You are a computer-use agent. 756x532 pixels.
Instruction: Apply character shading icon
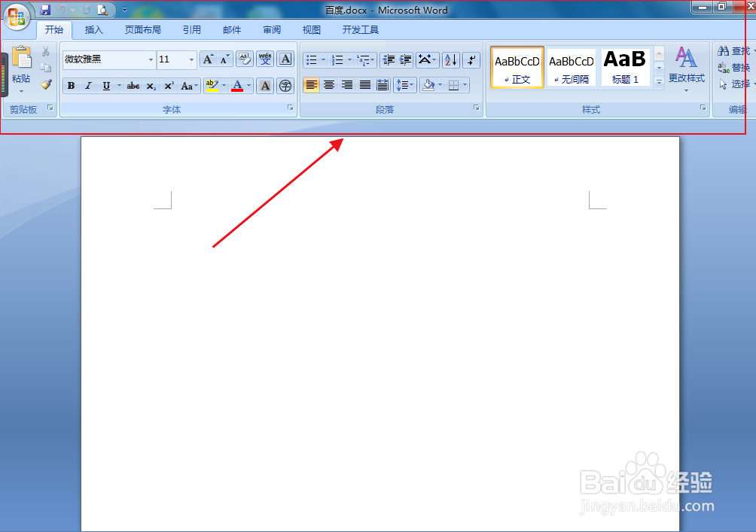[265, 86]
